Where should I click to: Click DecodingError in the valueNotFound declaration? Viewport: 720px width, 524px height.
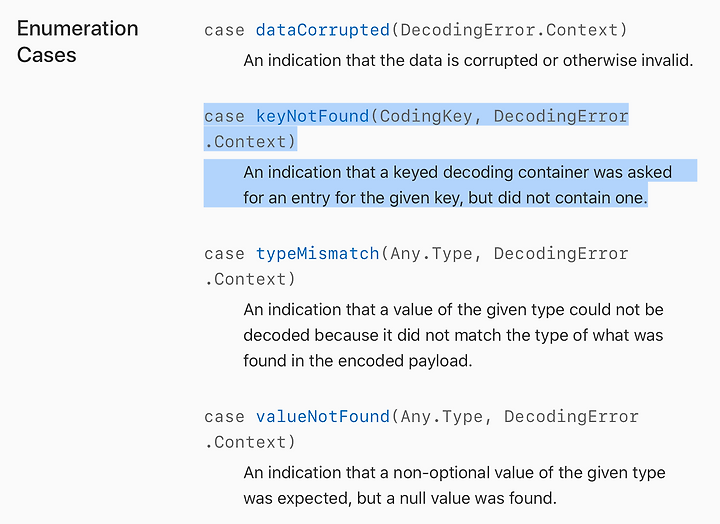pyautogui.click(x=571, y=417)
